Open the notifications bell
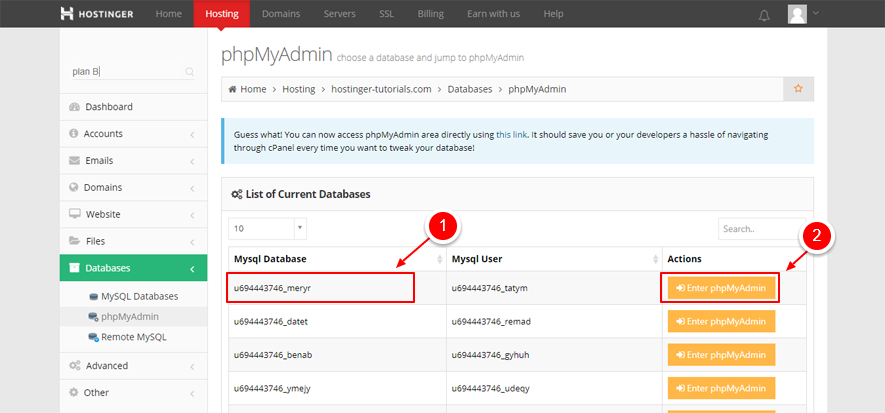 click(764, 15)
